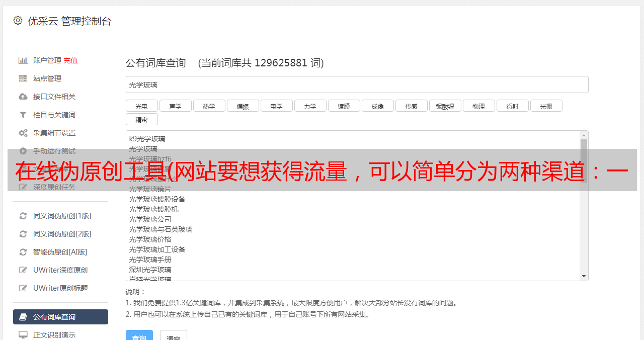
Task: Open UWriter原创标题 in the sidebar
Action: click(x=60, y=288)
